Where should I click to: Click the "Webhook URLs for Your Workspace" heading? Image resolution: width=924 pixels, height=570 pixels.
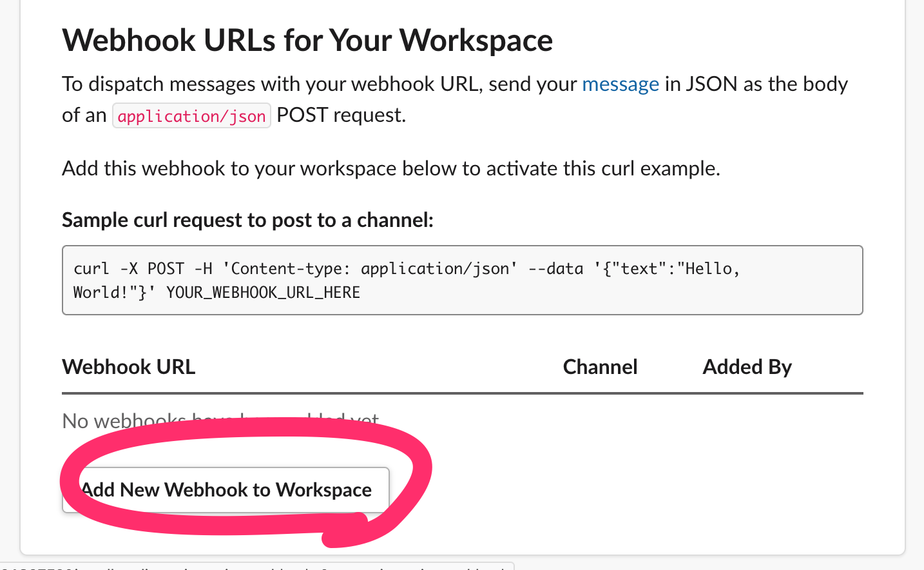[x=307, y=41]
